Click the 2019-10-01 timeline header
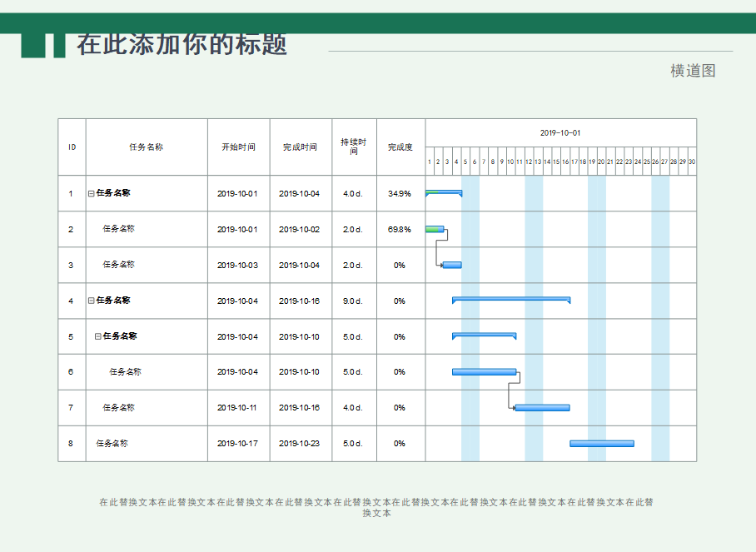The image size is (756, 552). [x=560, y=133]
